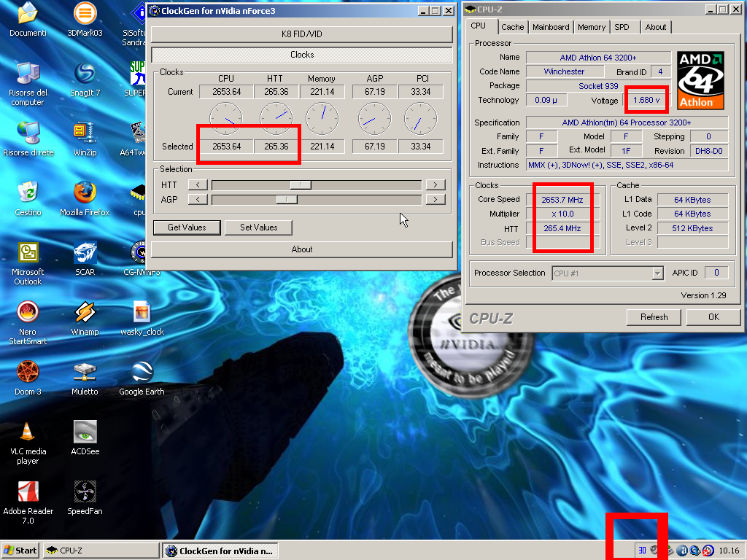Click the Selected Memory value field
The height and width of the screenshot is (560, 747).
coord(322,147)
